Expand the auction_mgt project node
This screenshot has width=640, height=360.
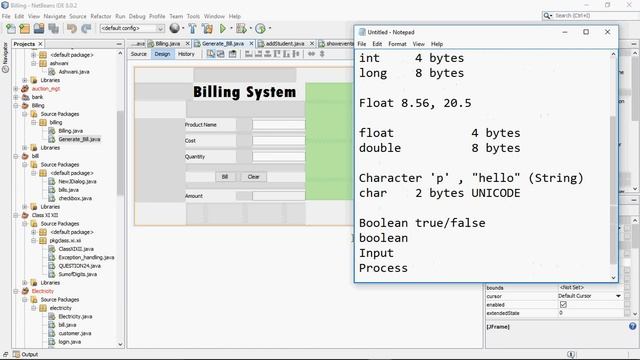click(x=16, y=89)
